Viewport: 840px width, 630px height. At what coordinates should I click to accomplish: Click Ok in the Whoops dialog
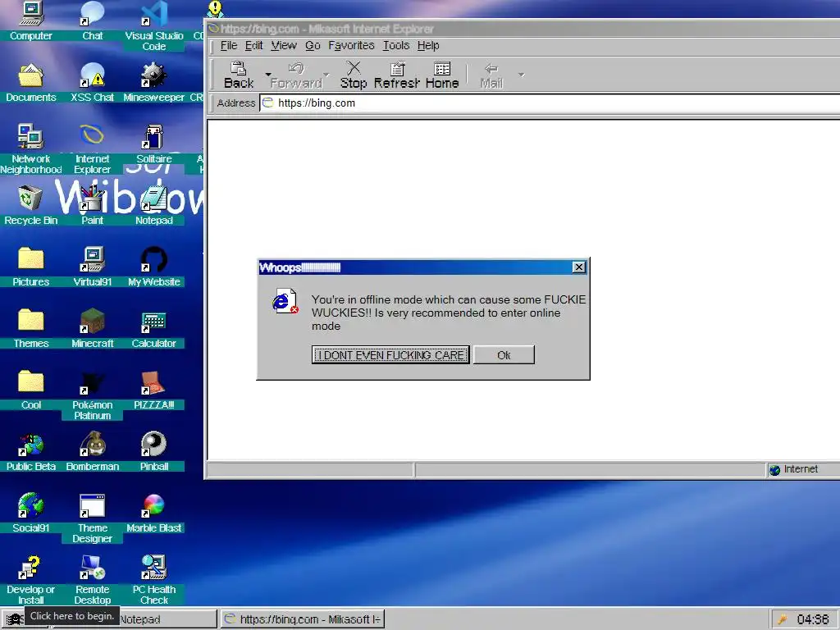pos(504,354)
